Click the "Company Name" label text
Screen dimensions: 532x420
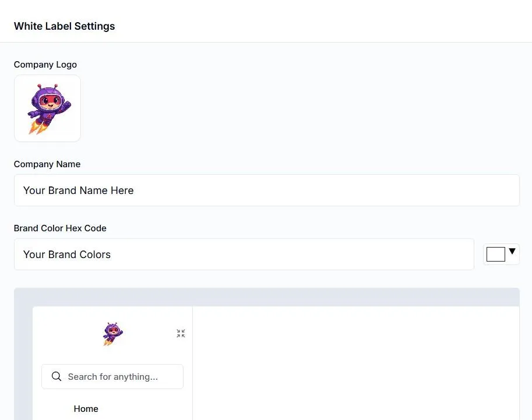pos(47,164)
